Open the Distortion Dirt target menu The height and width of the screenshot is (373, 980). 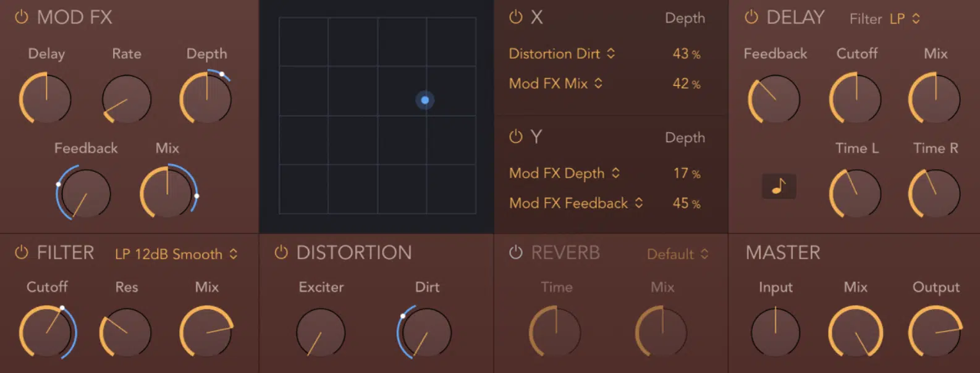coord(562,54)
